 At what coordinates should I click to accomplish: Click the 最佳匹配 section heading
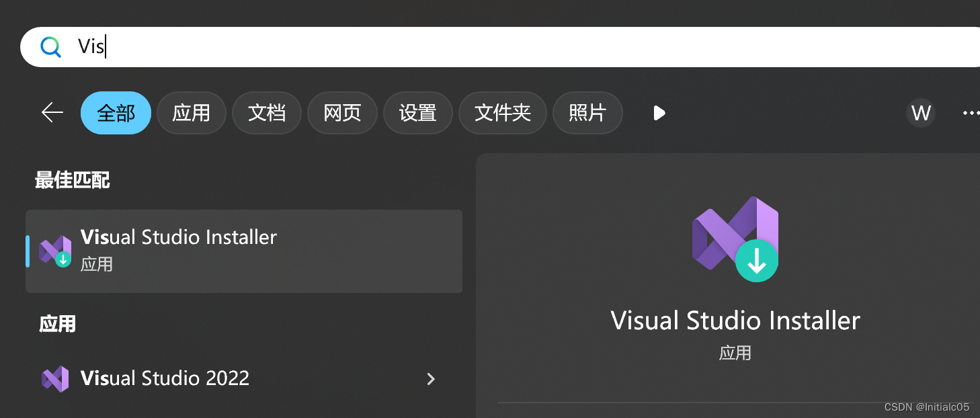[73, 180]
